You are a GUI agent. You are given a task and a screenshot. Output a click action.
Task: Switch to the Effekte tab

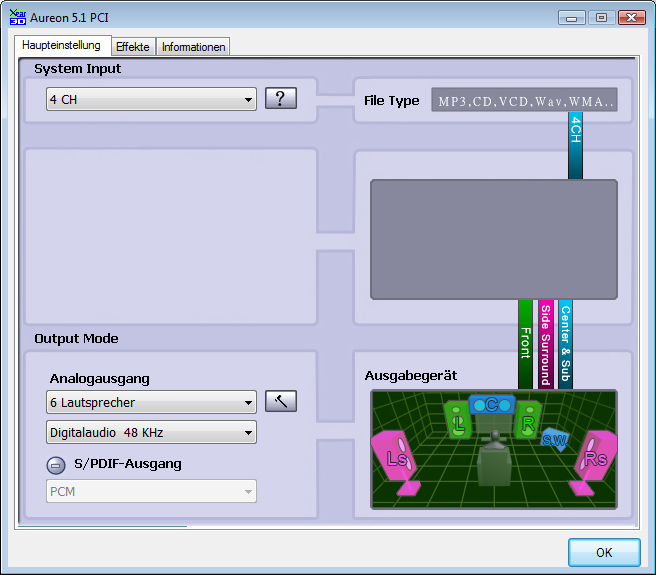(x=133, y=46)
